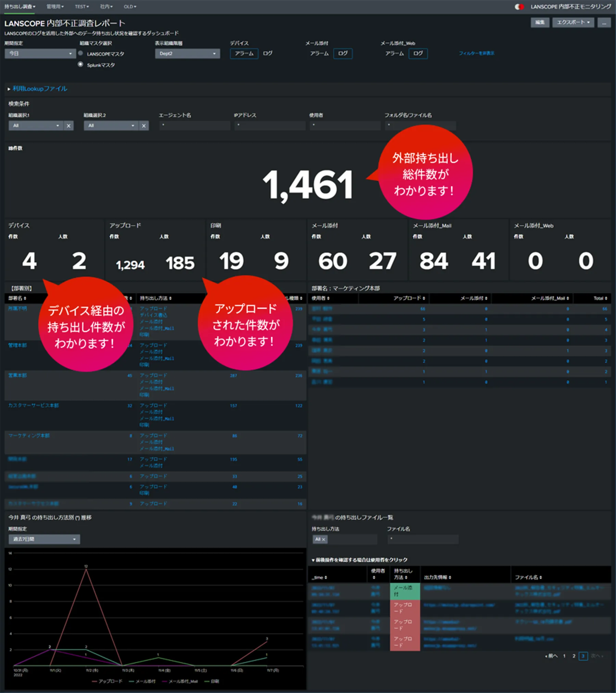Sort file list by _time column

click(x=319, y=577)
